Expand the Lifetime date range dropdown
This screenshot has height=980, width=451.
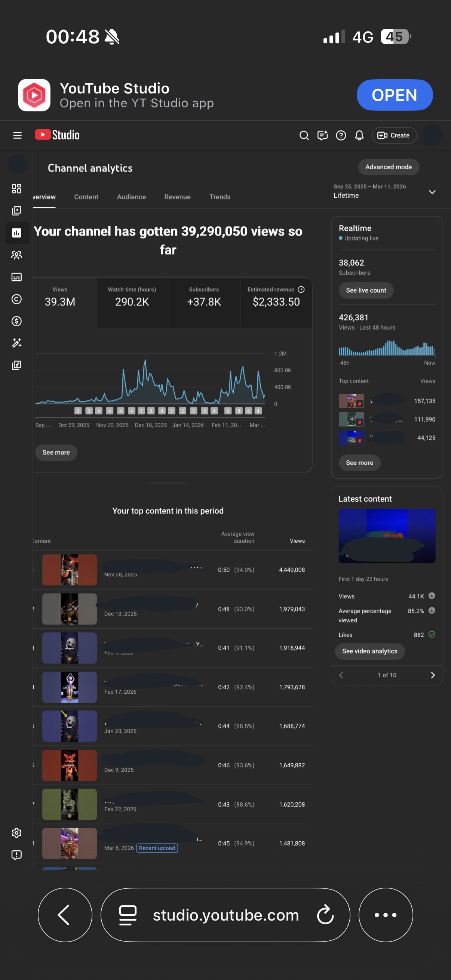coord(432,192)
